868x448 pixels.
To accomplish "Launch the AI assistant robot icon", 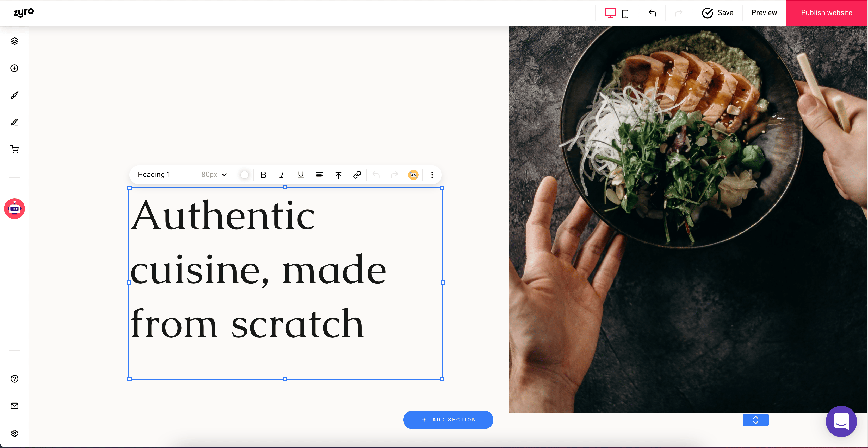I will click(x=15, y=209).
